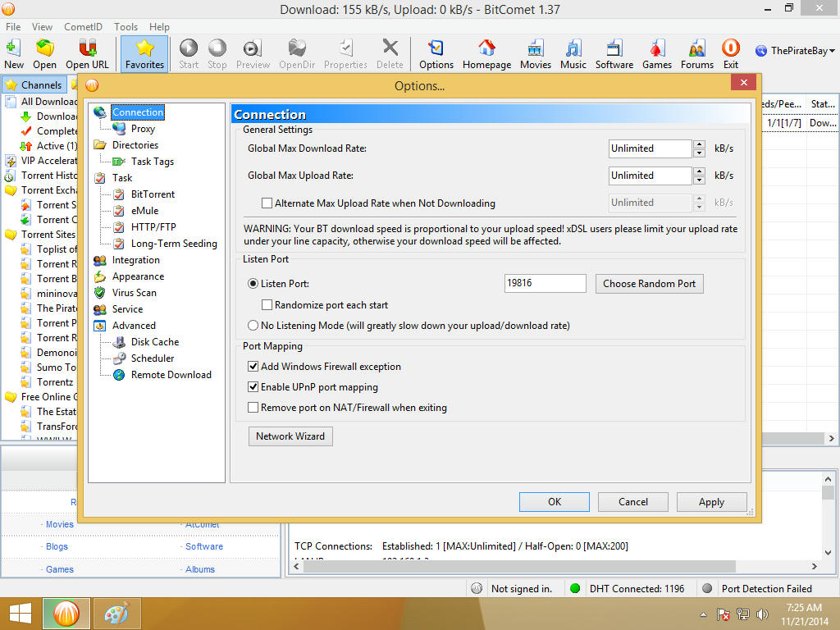Image resolution: width=840 pixels, height=630 pixels.
Task: Open the Forums toolbar icon
Action: coord(697,54)
